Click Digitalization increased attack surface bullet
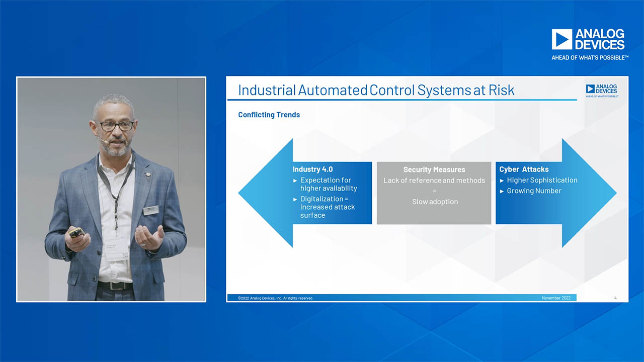644x362 pixels. click(328, 207)
